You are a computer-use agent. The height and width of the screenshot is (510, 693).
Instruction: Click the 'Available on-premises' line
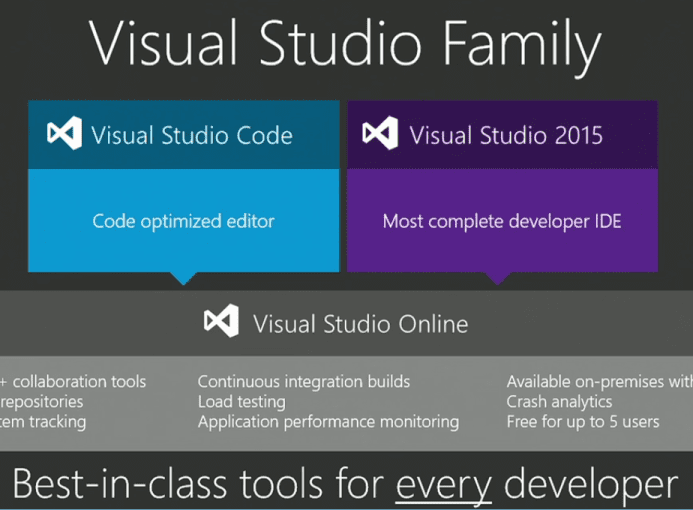(600, 381)
